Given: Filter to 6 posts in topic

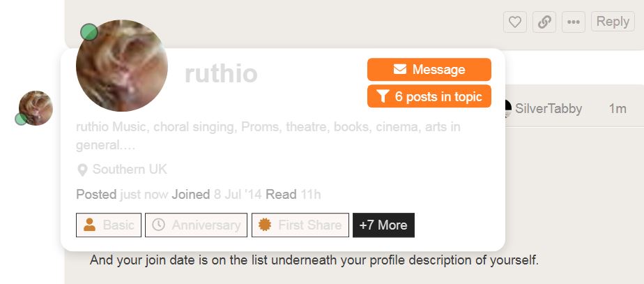Looking at the screenshot, I should coord(429,97).
